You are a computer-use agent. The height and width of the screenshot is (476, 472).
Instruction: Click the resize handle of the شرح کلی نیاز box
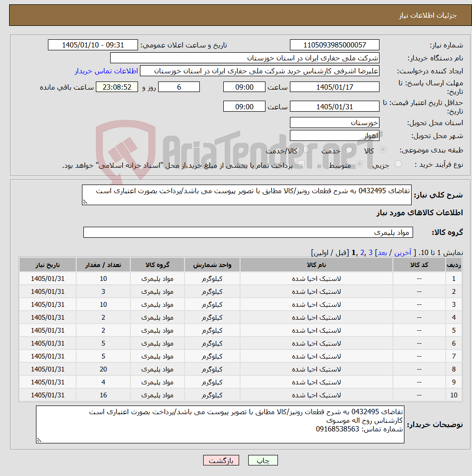[85, 202]
